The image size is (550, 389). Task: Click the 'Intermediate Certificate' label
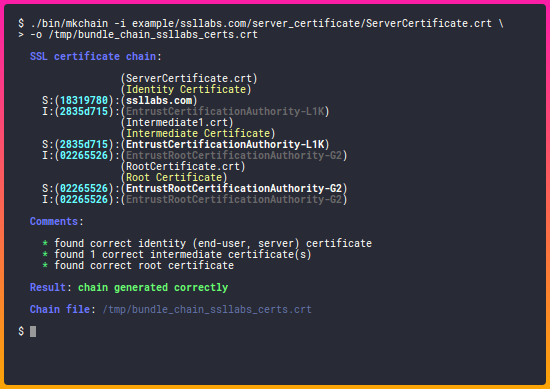(x=198, y=133)
